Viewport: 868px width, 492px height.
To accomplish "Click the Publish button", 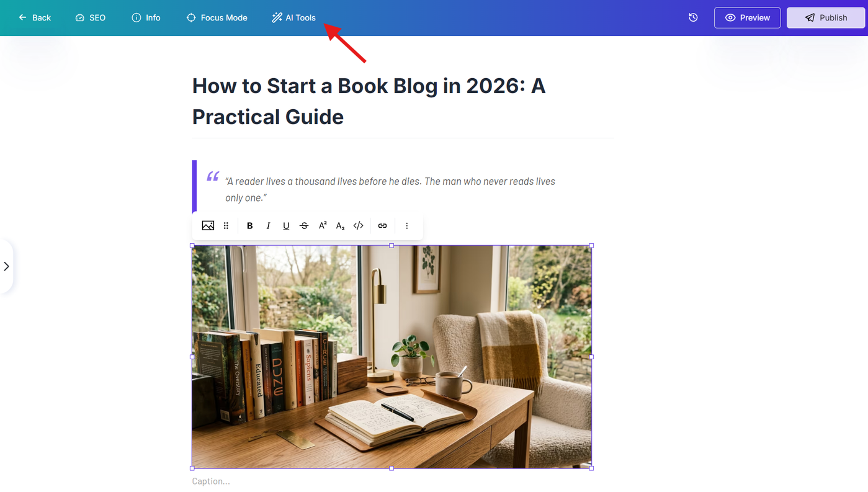I will 826,17.
